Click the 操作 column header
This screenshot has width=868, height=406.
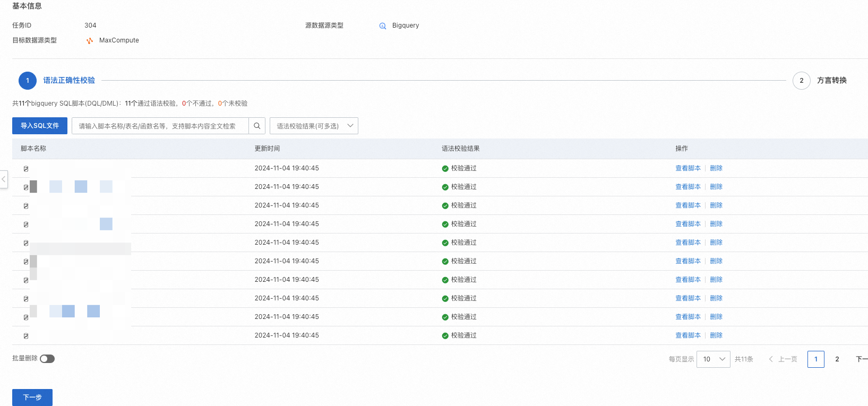[x=682, y=149]
